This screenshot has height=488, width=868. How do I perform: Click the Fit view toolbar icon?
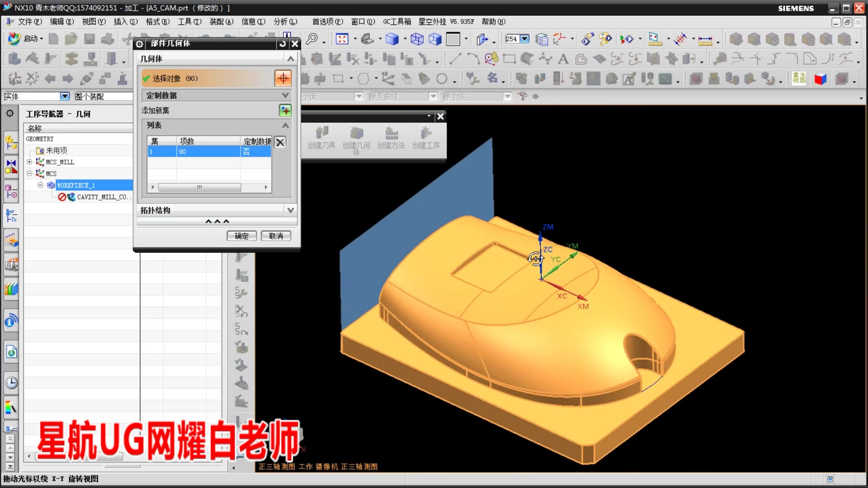click(342, 39)
